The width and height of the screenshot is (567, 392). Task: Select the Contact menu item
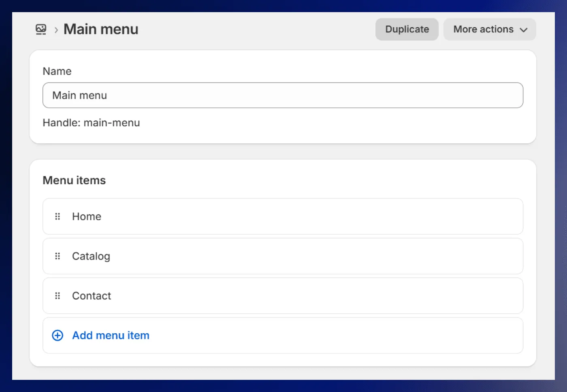(91, 296)
